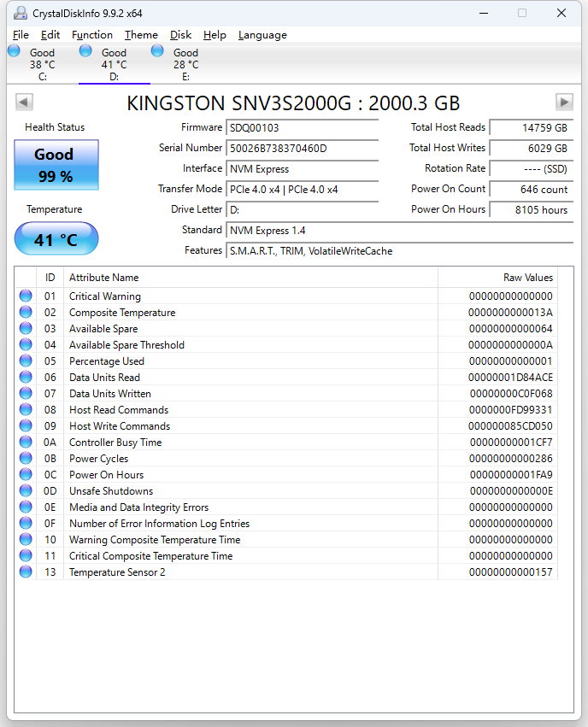Image resolution: width=588 pixels, height=727 pixels.
Task: Open the File menu
Action: 21,35
